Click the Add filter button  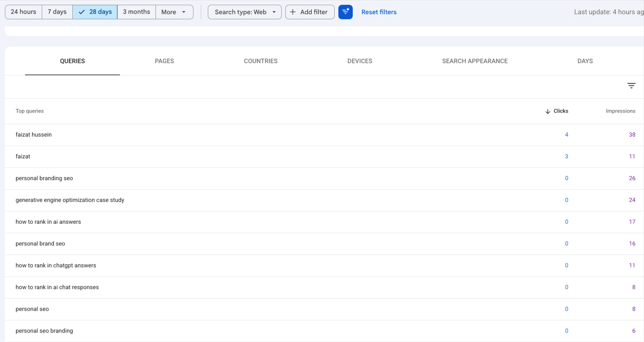click(x=310, y=12)
